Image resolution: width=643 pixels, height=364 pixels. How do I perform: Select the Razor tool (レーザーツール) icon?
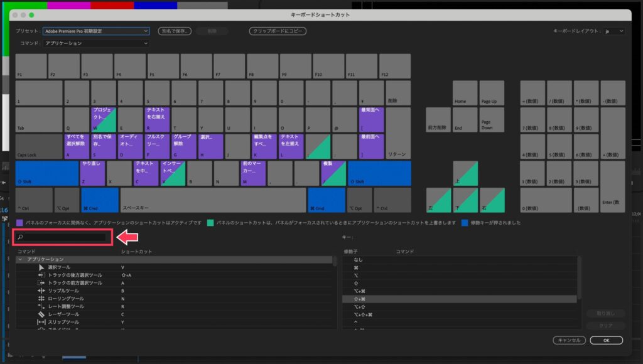[42, 314]
